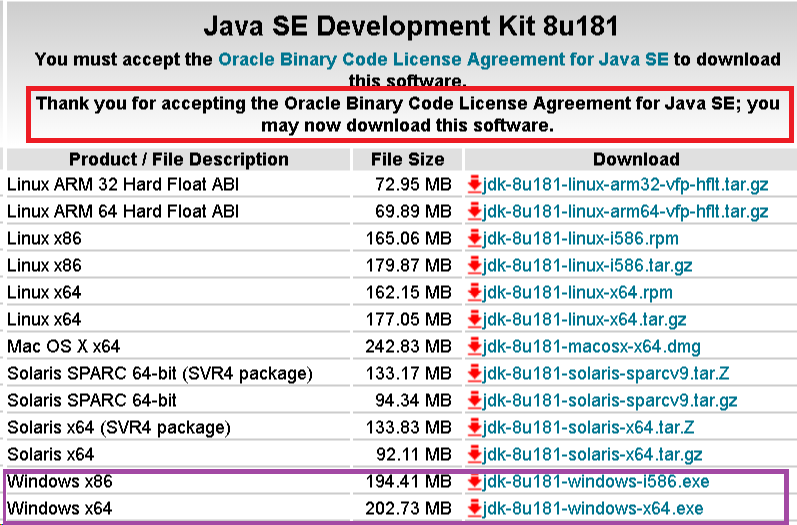Viewport: 797px width, 525px height.
Task: Click the 242.83 MB file size
Action: [x=409, y=347]
